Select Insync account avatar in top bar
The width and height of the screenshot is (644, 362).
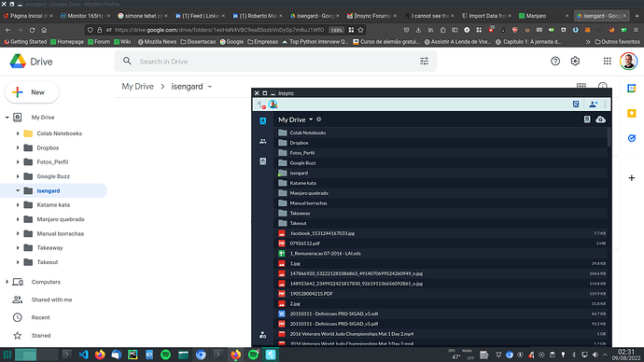(x=273, y=104)
